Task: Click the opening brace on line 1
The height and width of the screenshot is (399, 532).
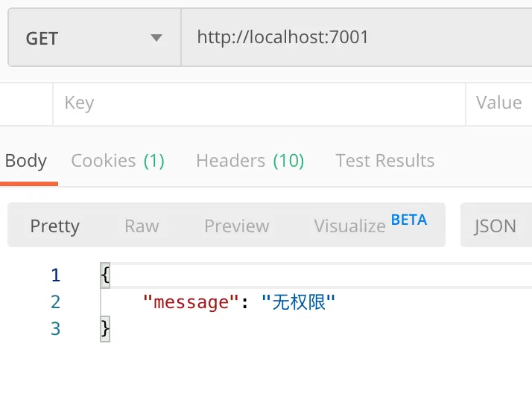Action: [x=105, y=275]
